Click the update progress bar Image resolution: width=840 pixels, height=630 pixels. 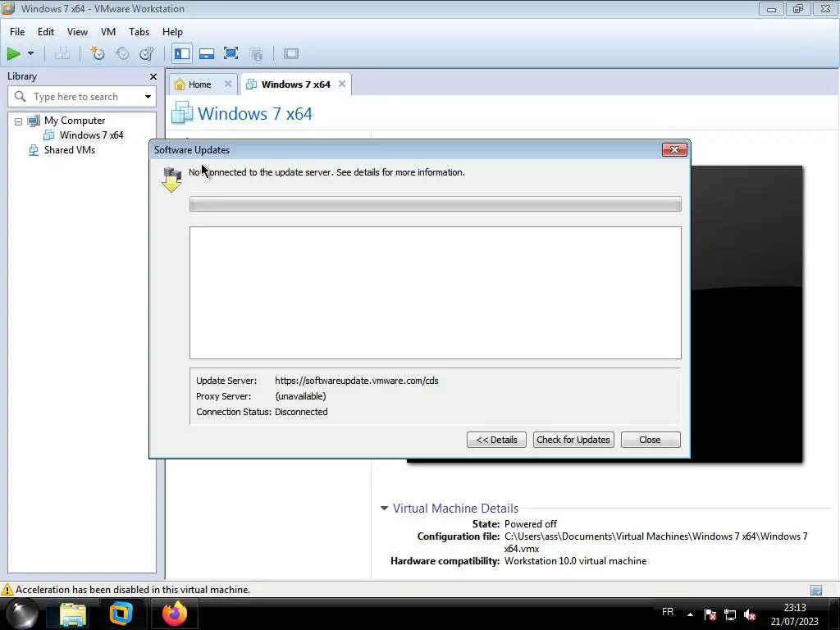click(436, 204)
